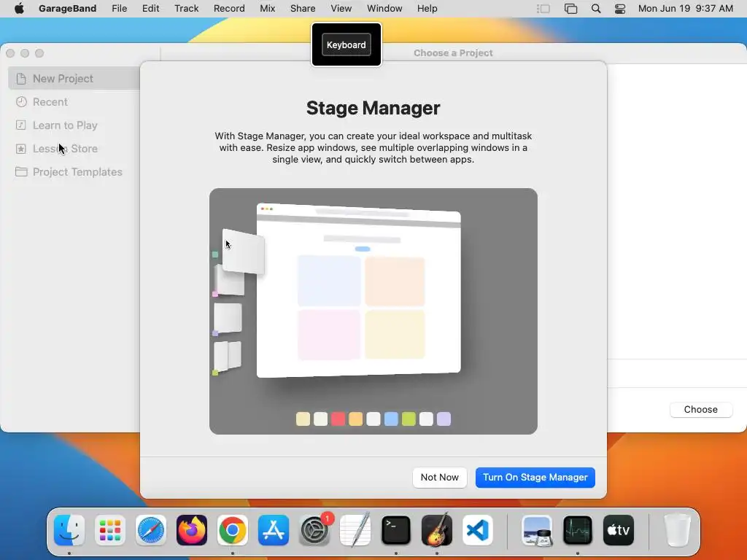Open Launchpad in the Dock
Screen dimensions: 747x560
(110, 530)
